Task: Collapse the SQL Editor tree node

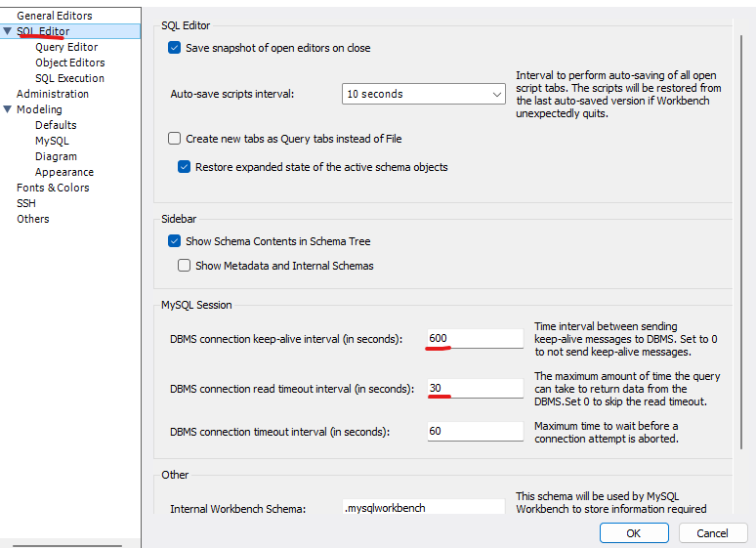Action: (x=7, y=31)
